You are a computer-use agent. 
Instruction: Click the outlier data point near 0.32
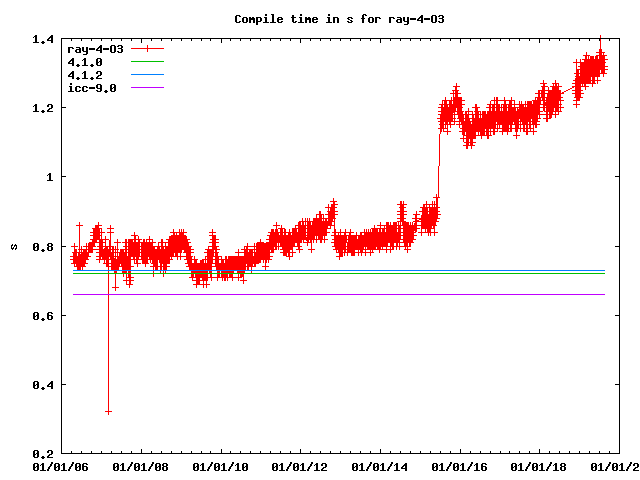[108, 411]
